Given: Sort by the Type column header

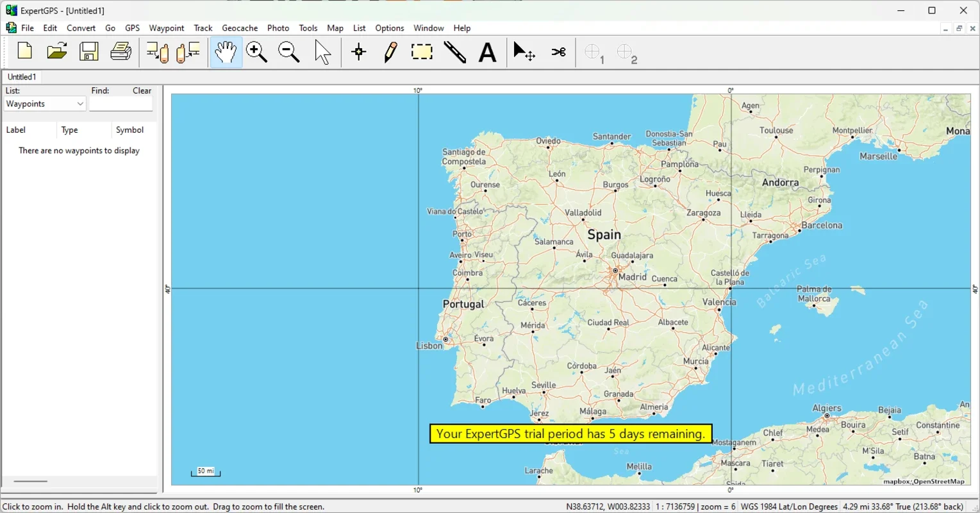Looking at the screenshot, I should point(83,130).
